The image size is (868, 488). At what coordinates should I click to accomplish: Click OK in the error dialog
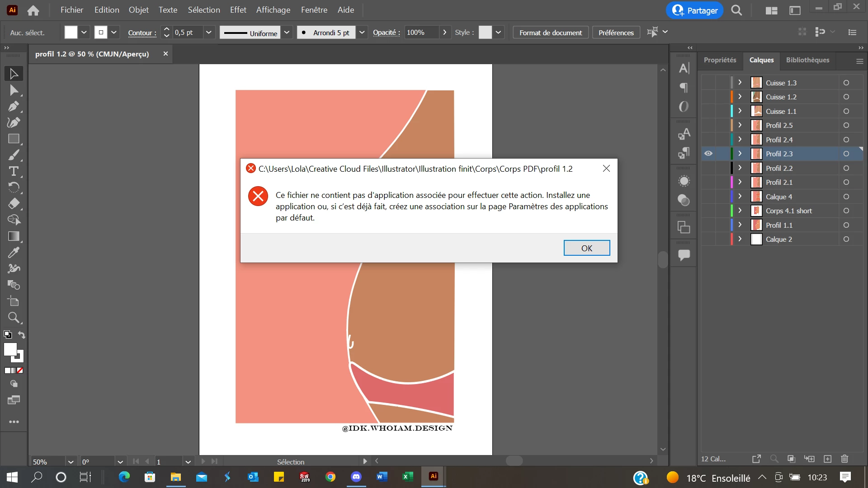(586, 248)
